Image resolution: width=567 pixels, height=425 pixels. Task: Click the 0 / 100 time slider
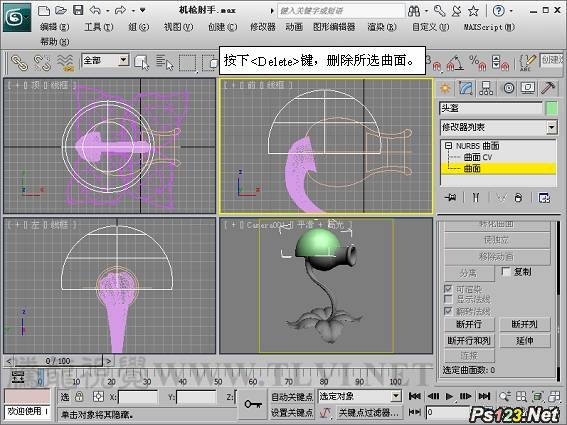click(x=58, y=361)
